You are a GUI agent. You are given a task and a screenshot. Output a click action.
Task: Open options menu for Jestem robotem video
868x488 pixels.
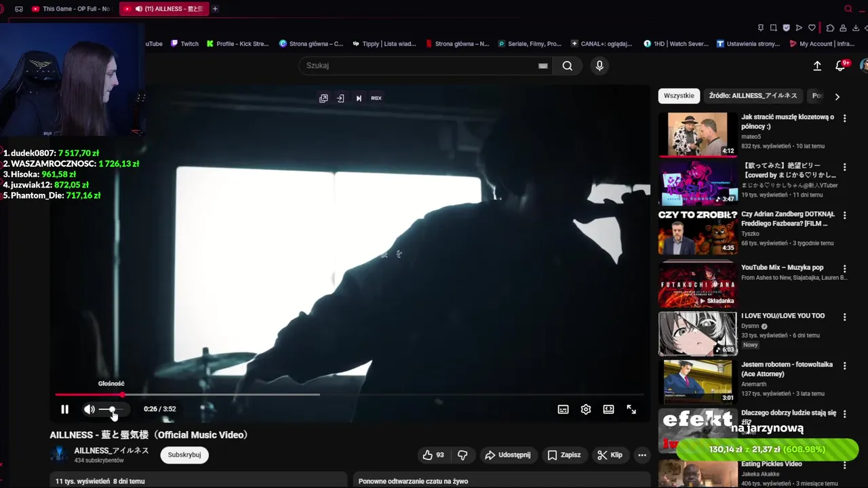[844, 365]
